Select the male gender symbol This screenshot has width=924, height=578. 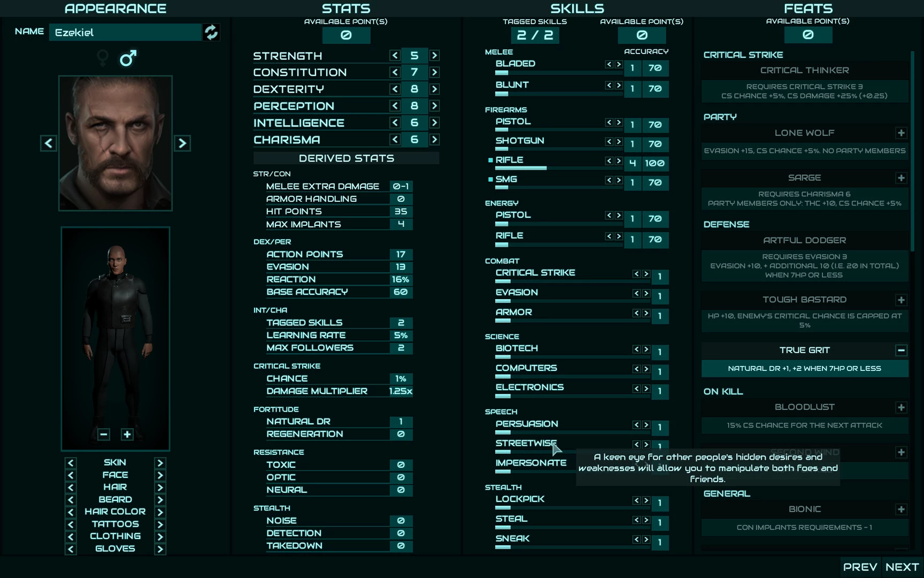(x=128, y=58)
